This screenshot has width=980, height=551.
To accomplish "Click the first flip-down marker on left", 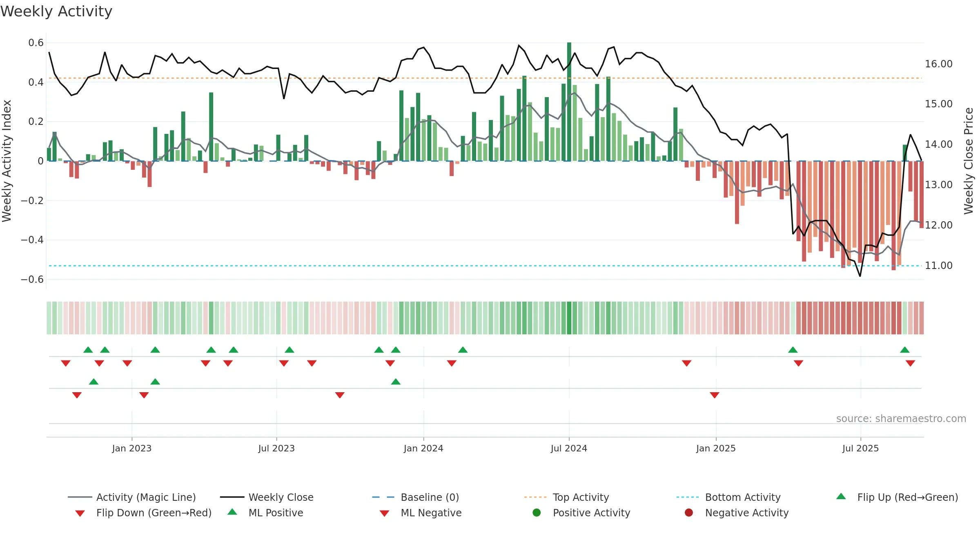I will tap(66, 363).
